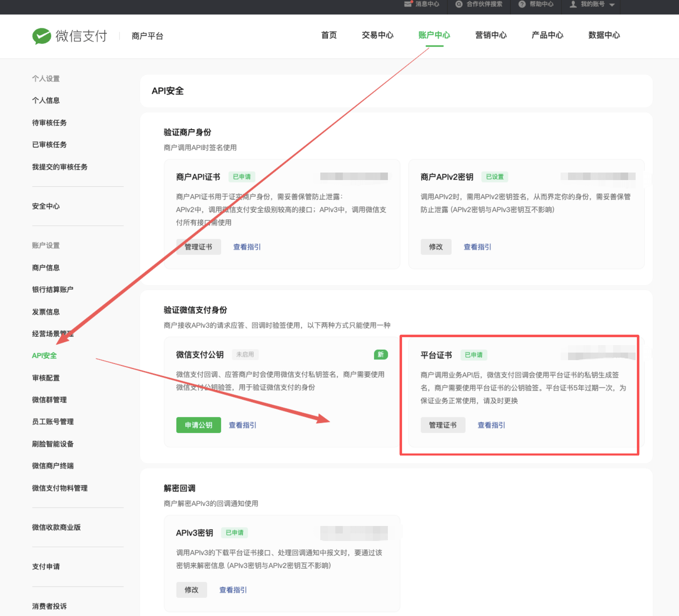Open 查看指引 next to 平台证书
The image size is (679, 616).
point(491,425)
